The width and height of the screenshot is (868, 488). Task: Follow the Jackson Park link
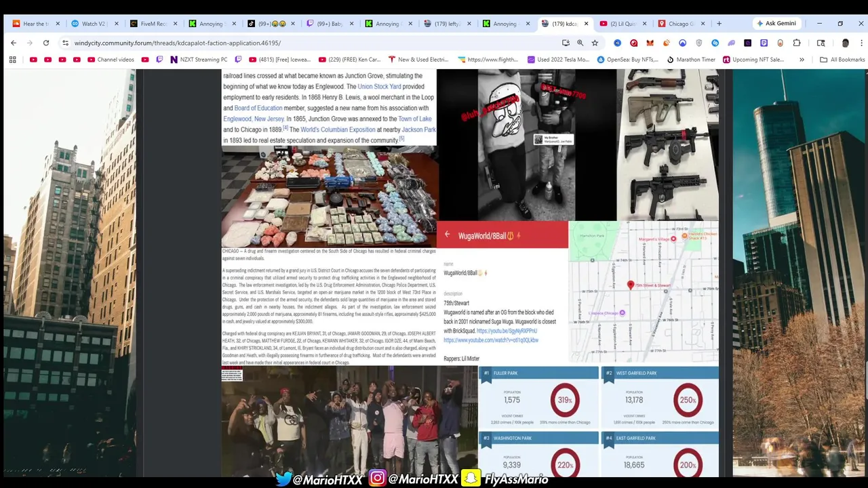coord(418,129)
